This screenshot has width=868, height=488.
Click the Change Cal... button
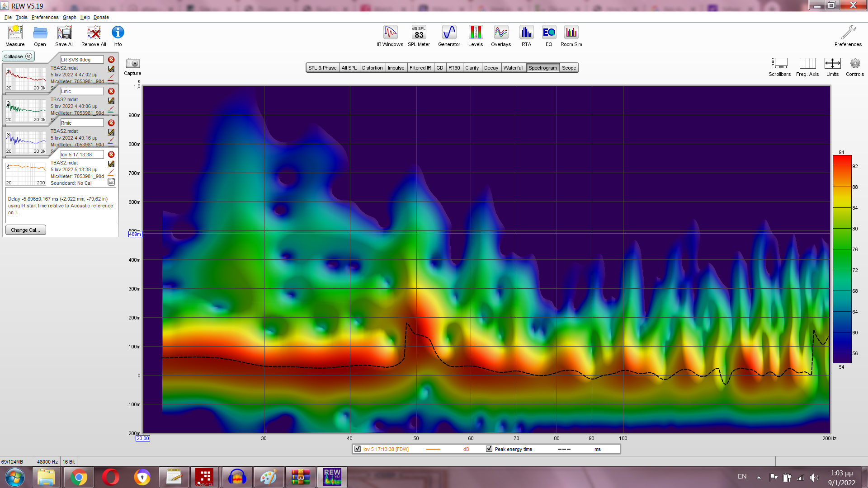pyautogui.click(x=25, y=230)
